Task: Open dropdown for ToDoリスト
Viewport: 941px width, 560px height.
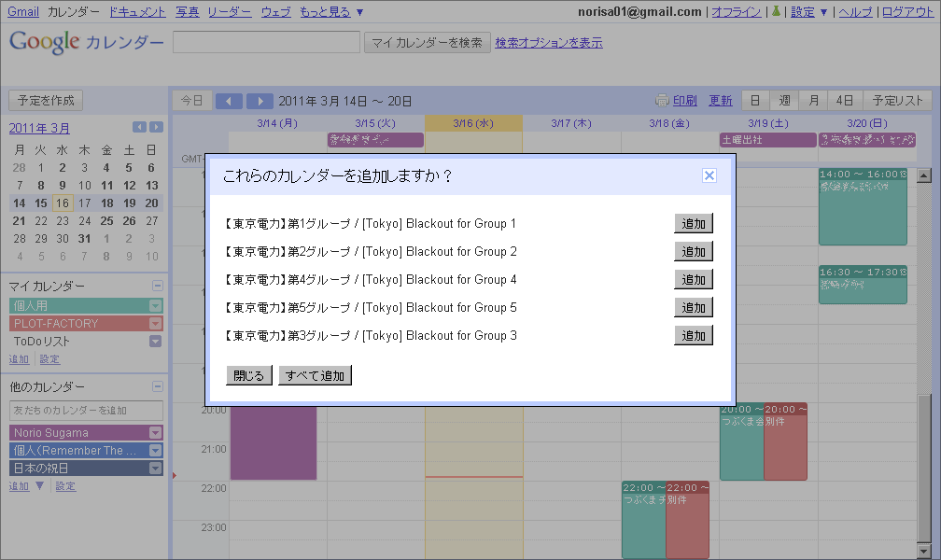Action: (x=155, y=341)
